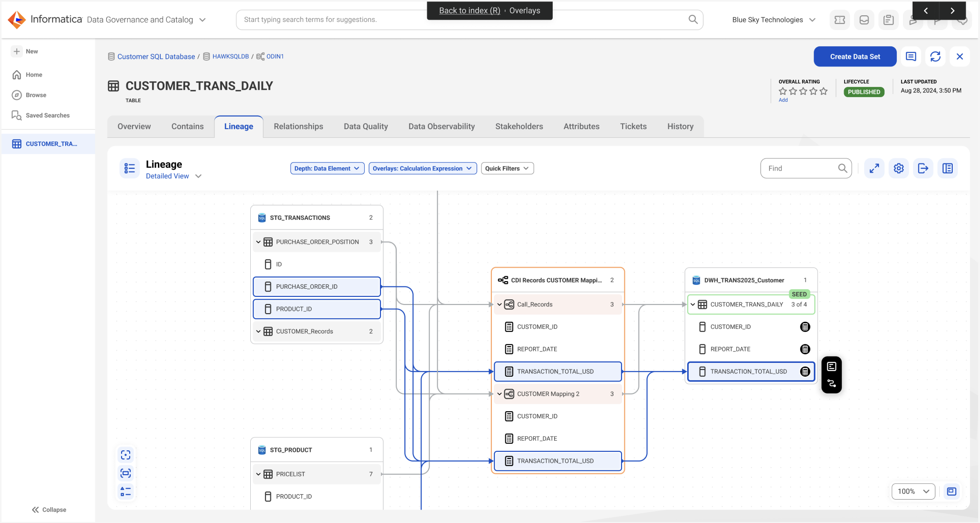Viewport: 980px width, 523px height.
Task: Open details popup icon beside TRANSACTION_TOTAL_USD node
Action: (832, 367)
